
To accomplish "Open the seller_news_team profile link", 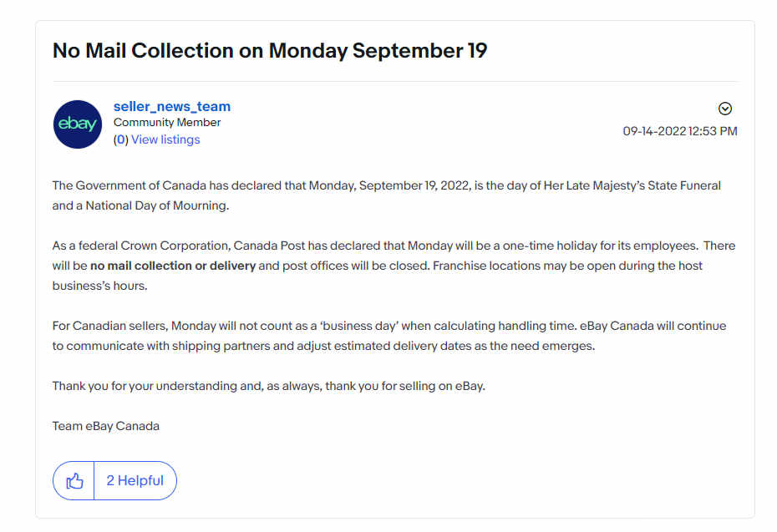I will click(172, 107).
